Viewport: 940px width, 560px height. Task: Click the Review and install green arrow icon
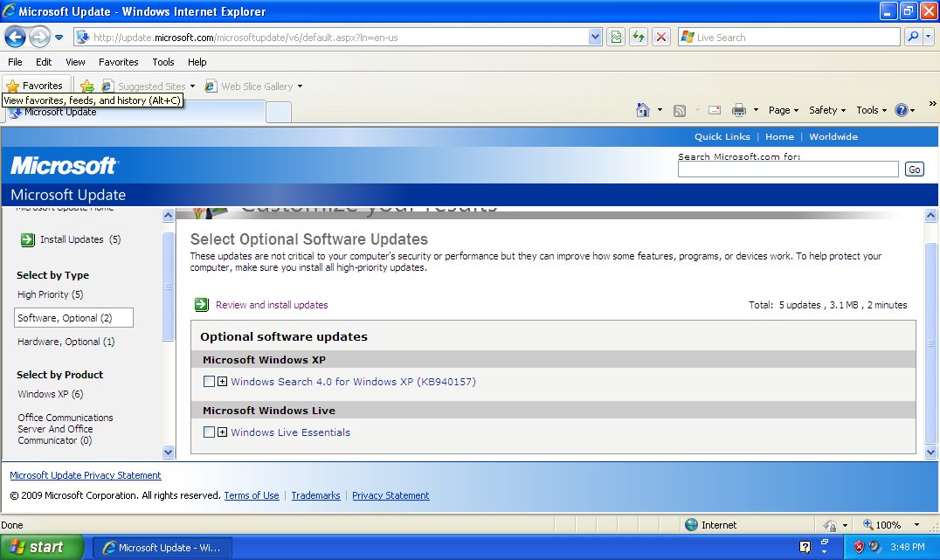point(202,305)
